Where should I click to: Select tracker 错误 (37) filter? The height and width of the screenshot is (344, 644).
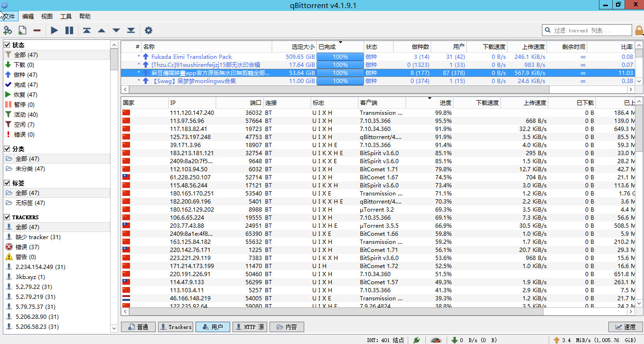tap(28, 247)
